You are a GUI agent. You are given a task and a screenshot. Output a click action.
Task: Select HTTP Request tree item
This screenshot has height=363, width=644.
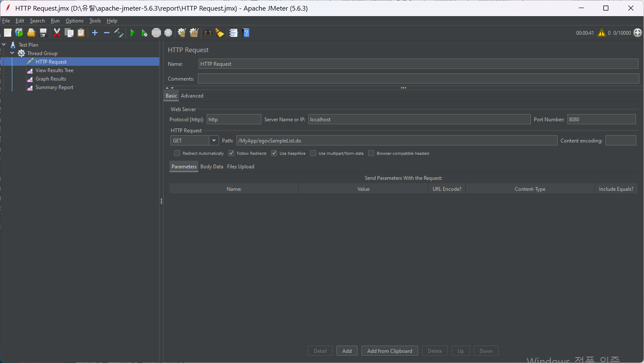tap(51, 62)
